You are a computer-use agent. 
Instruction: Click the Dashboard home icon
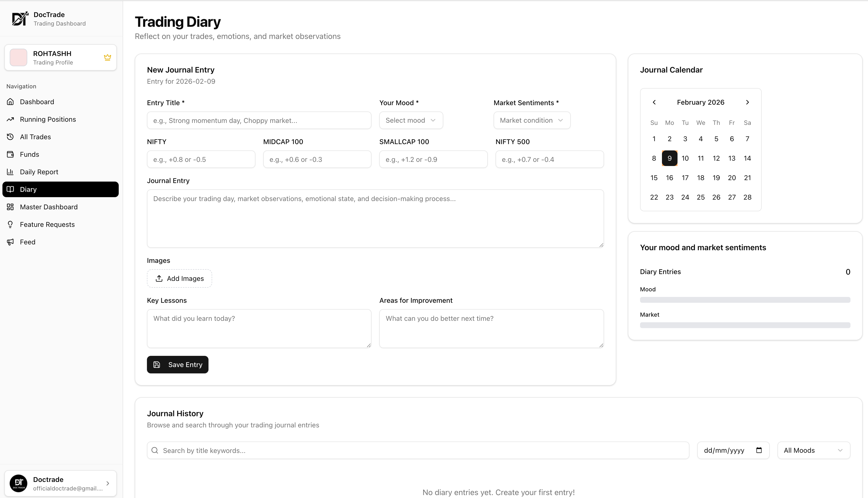point(10,102)
